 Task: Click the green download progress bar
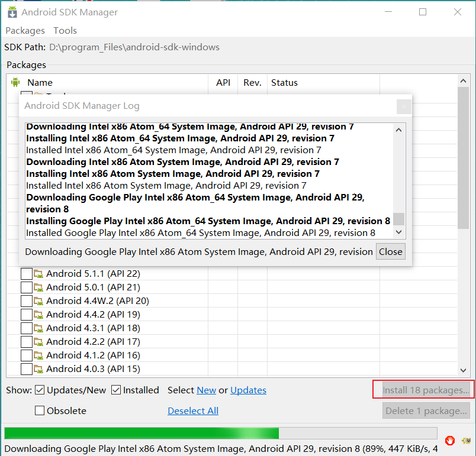(x=221, y=434)
